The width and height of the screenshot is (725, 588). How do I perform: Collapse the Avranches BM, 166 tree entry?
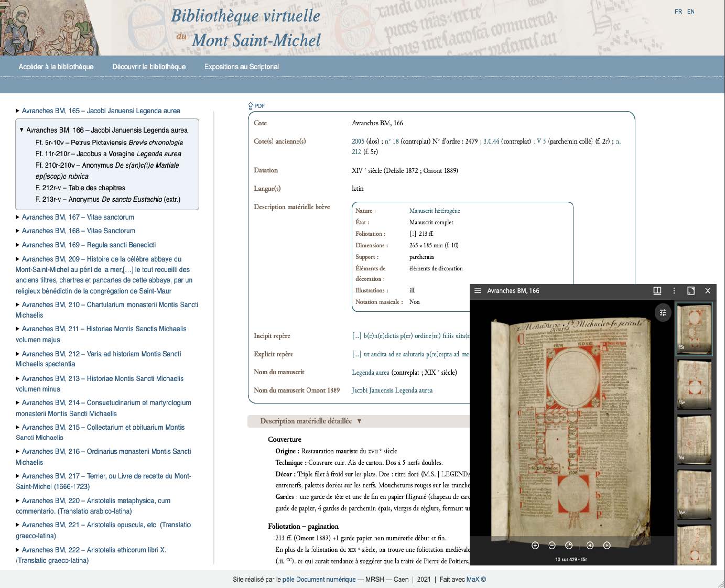tap(21, 130)
